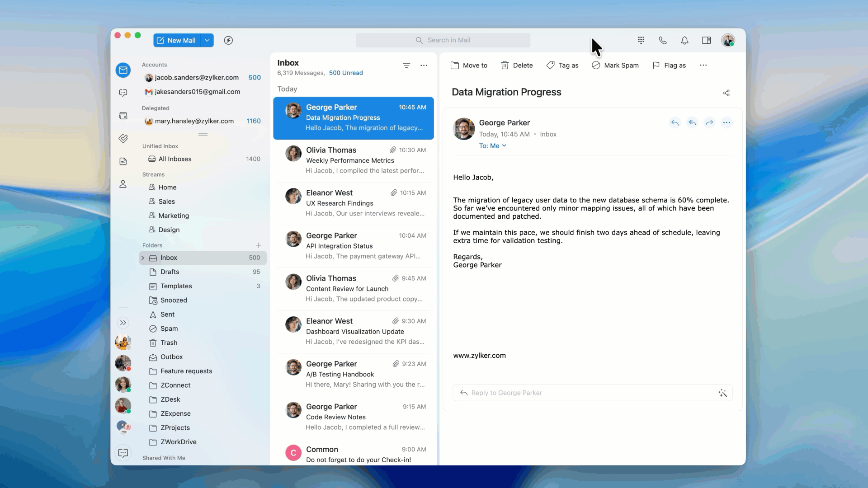Image resolution: width=868 pixels, height=488 pixels.
Task: Expand the left rail with double chevron
Action: point(123,323)
